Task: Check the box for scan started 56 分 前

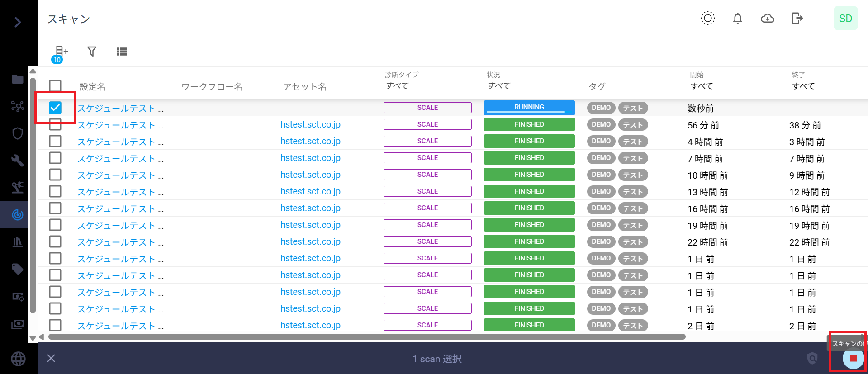Action: (x=55, y=125)
